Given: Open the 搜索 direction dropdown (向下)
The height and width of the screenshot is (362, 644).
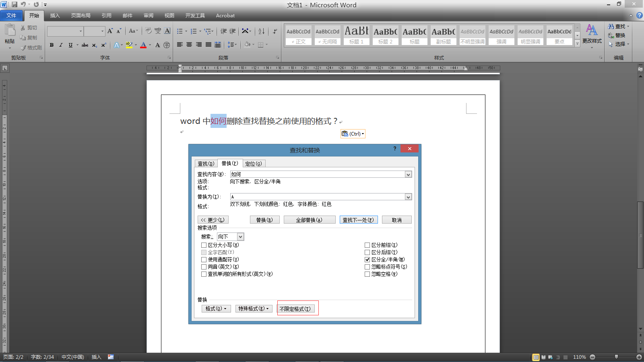Looking at the screenshot, I should (x=240, y=237).
